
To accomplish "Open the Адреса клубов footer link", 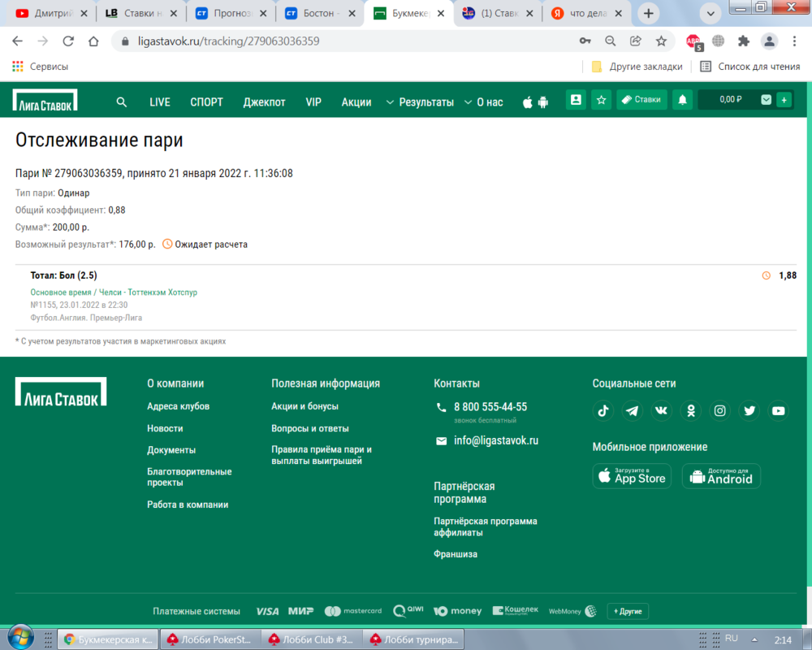I will coord(178,406).
